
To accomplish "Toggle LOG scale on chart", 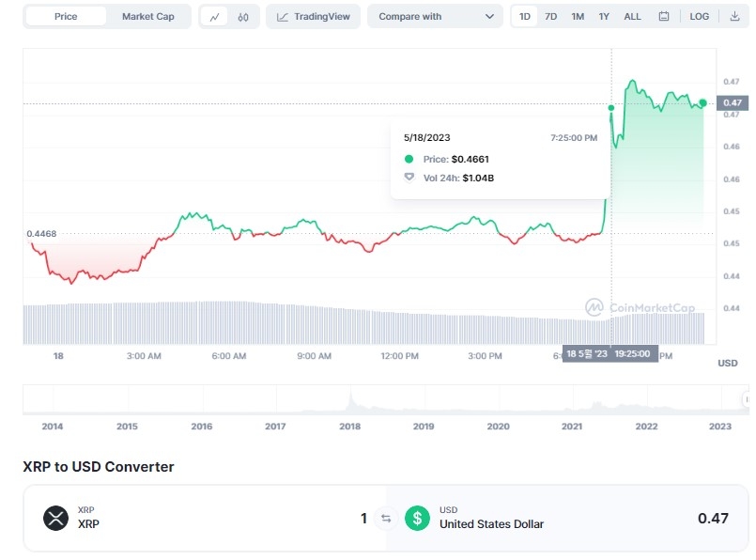I will pos(699,16).
